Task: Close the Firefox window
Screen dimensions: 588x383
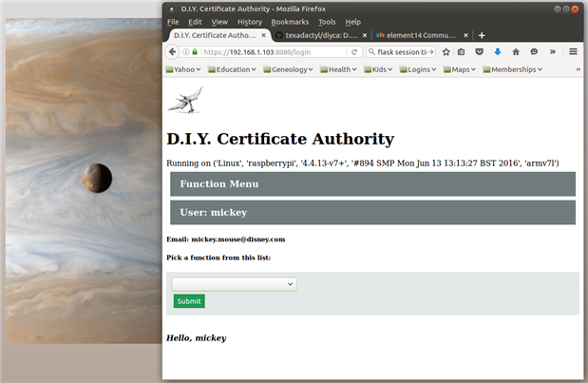Action: pos(575,9)
